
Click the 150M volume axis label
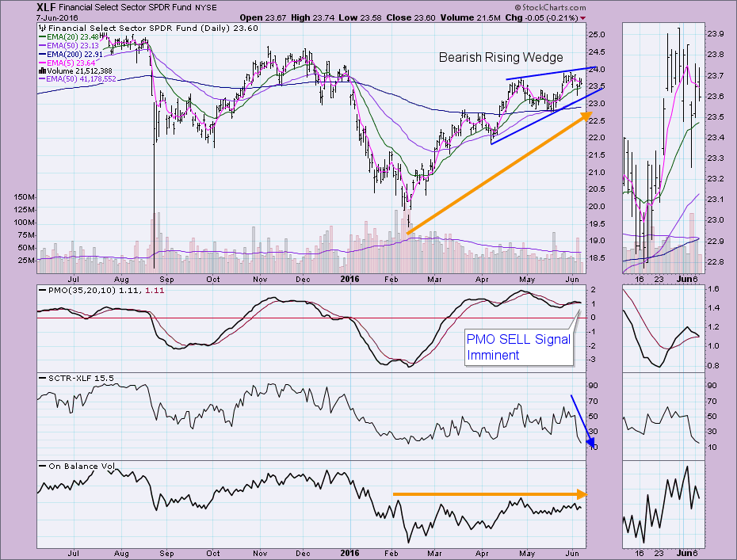(25, 197)
